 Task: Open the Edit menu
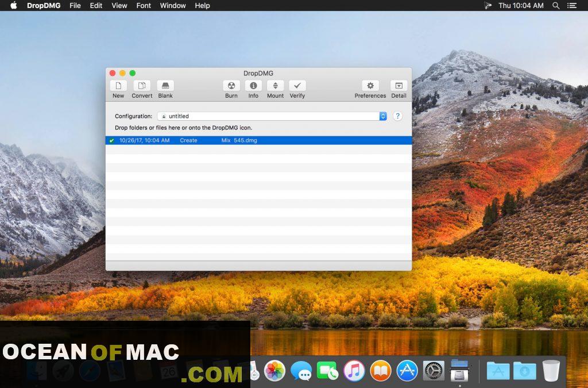(x=96, y=6)
